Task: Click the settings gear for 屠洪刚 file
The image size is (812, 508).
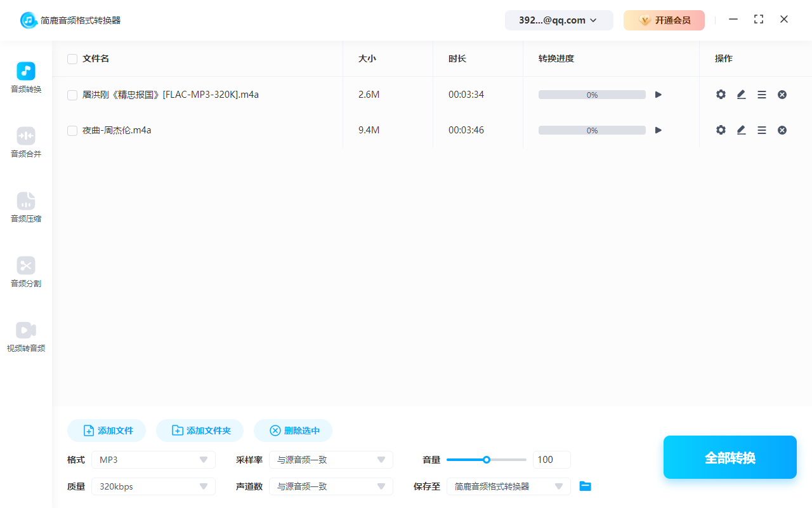Action: point(721,95)
